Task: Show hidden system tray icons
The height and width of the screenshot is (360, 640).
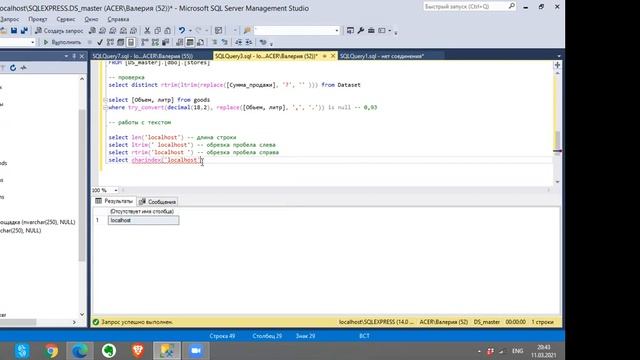Action: point(479,351)
